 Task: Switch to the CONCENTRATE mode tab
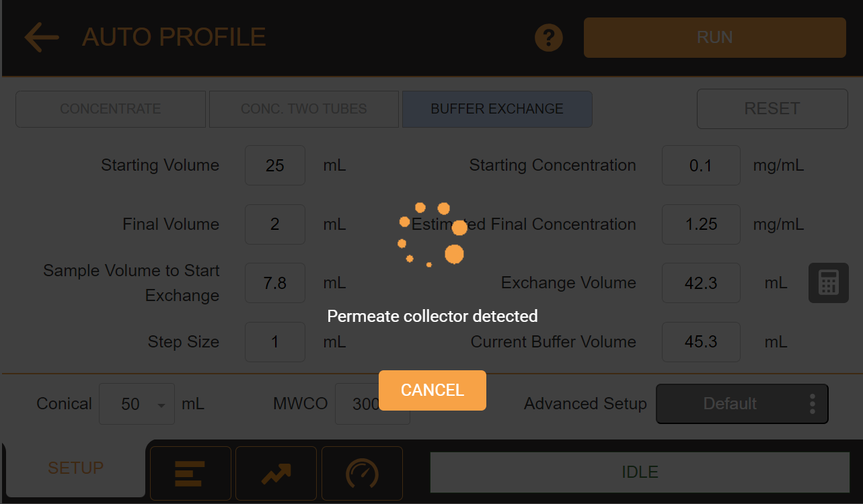pyautogui.click(x=110, y=109)
